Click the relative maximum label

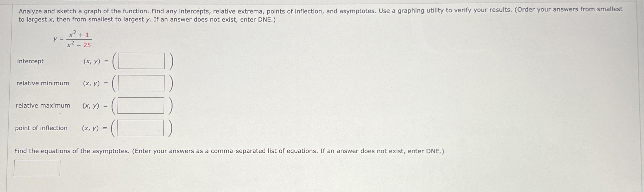[43, 105]
